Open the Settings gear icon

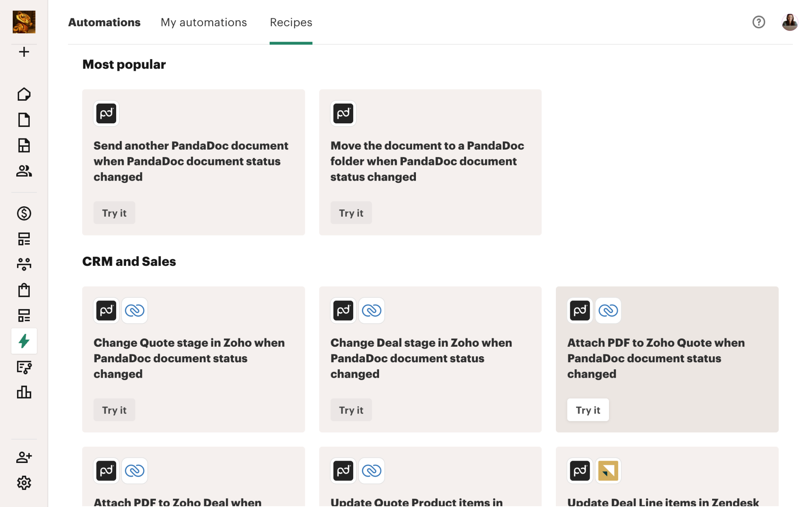click(24, 483)
